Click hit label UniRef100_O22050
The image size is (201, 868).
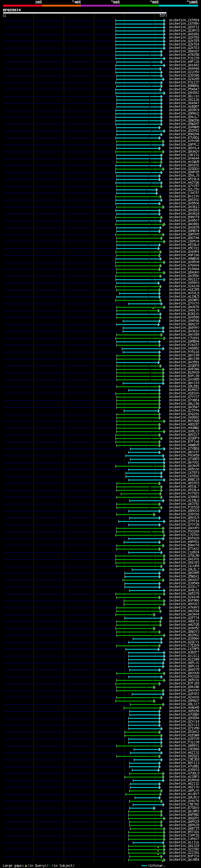pyautogui.click(x=184, y=72)
